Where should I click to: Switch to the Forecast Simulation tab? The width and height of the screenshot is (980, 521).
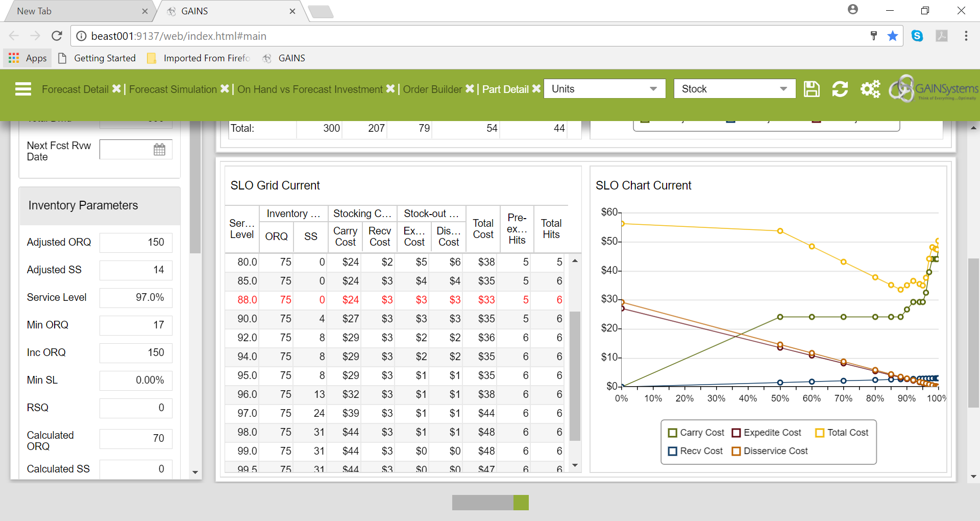point(172,88)
